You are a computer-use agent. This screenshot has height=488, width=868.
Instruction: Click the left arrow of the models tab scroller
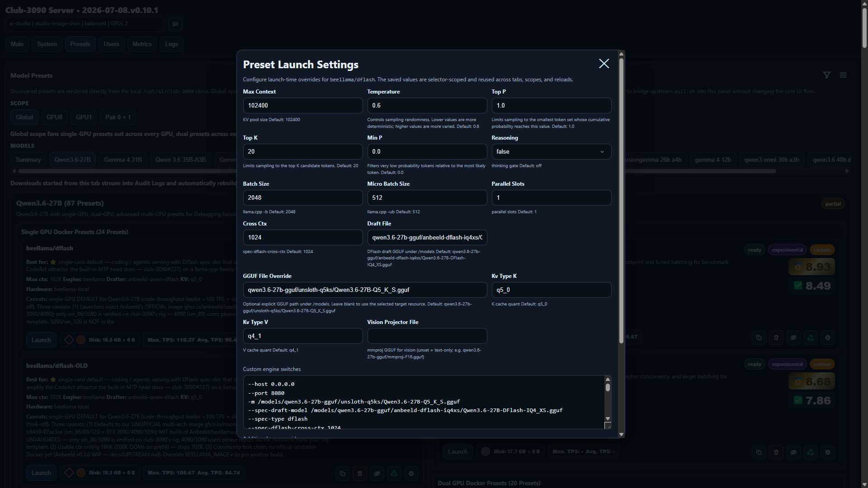point(14,171)
